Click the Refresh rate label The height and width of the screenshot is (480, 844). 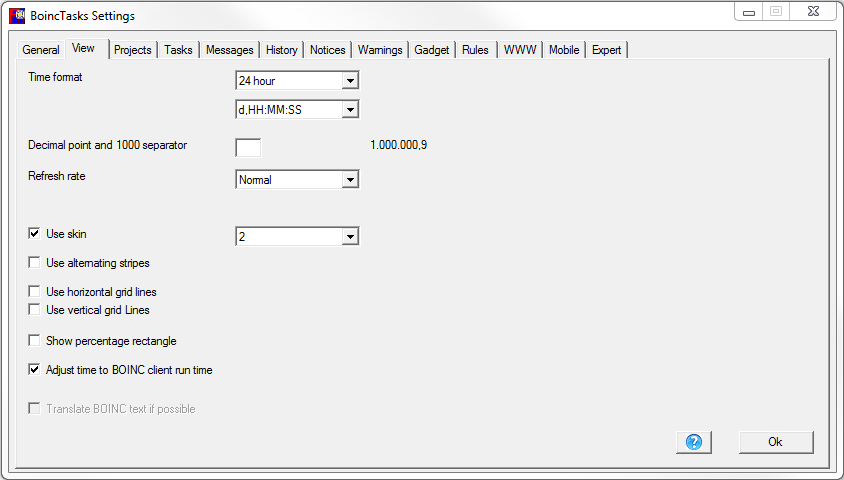coord(57,176)
